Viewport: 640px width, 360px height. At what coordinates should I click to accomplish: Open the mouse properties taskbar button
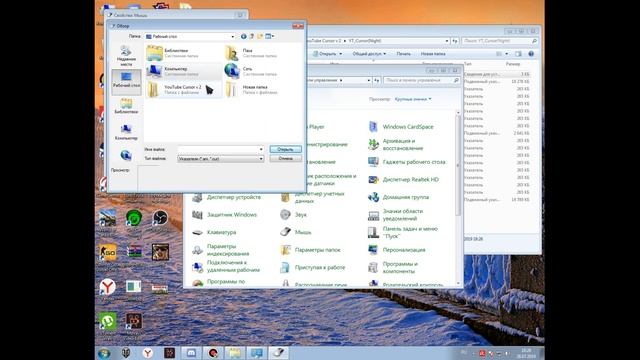point(278,353)
